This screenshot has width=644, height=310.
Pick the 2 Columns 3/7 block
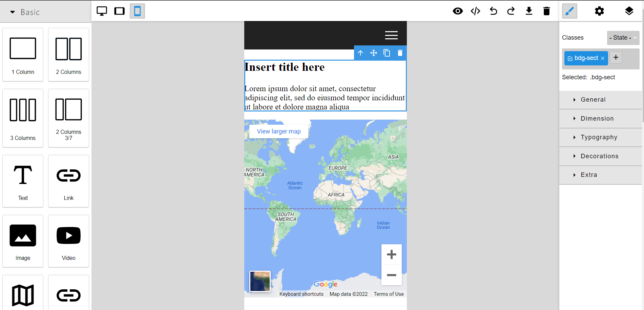(68, 118)
